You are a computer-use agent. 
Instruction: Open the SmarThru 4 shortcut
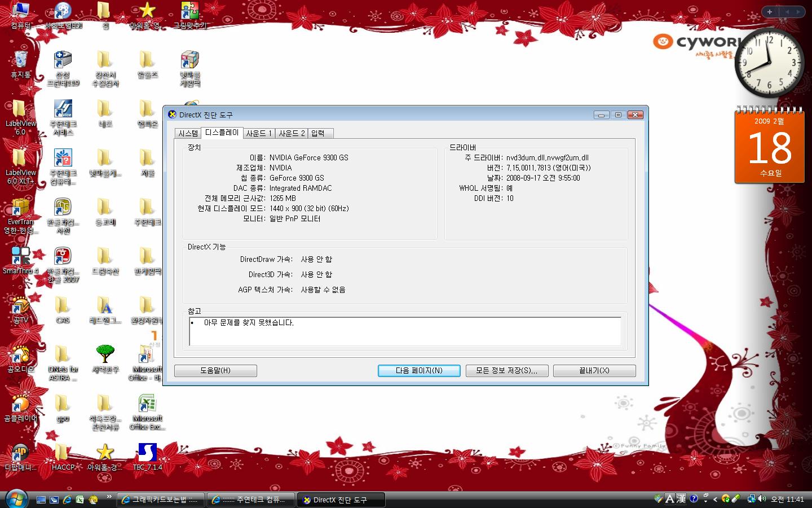click(20, 260)
